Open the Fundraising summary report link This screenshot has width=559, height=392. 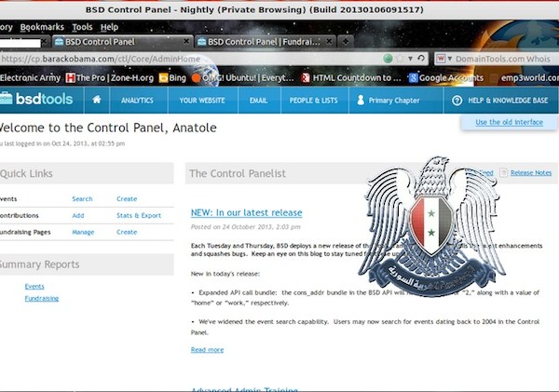(41, 298)
